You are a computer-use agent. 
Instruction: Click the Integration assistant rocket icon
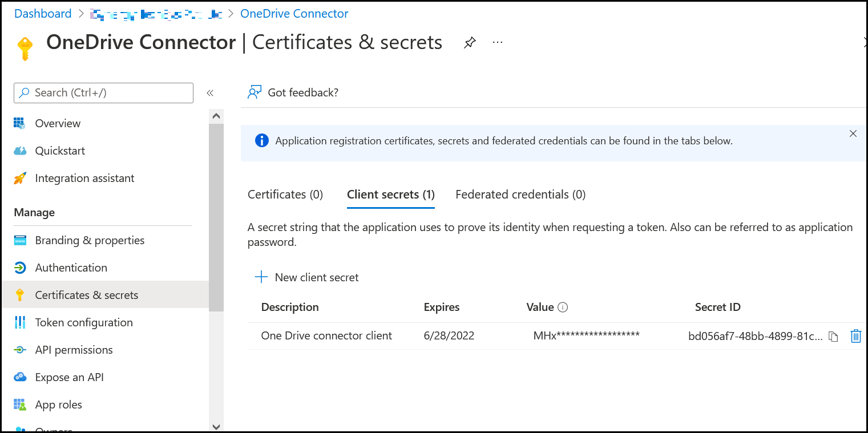point(20,178)
